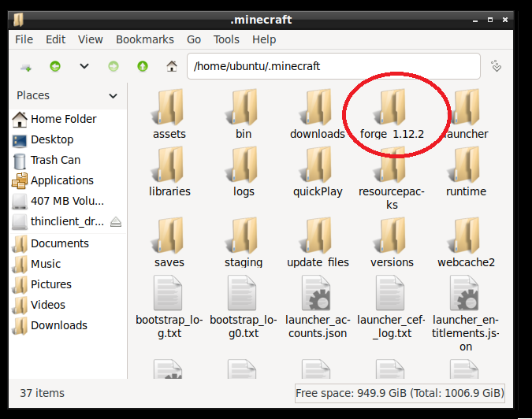The width and height of the screenshot is (532, 419).
Task: Go to parent folder up arrow
Action: tap(143, 66)
